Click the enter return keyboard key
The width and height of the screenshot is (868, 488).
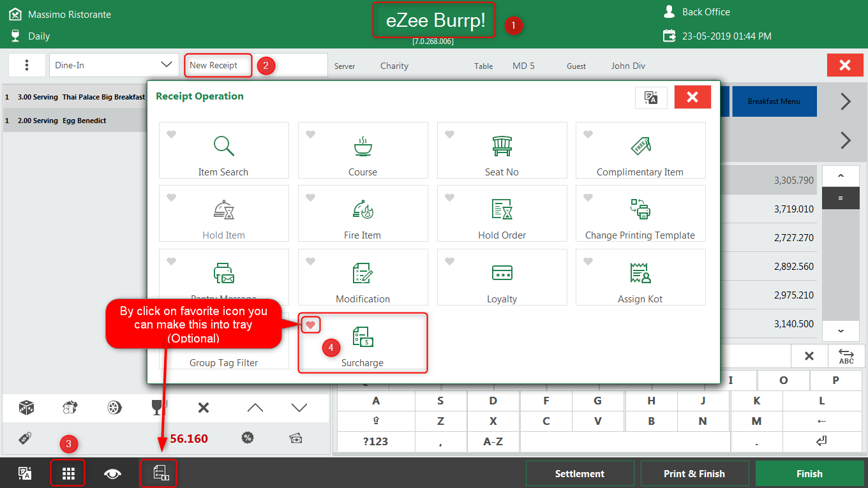coord(821,441)
